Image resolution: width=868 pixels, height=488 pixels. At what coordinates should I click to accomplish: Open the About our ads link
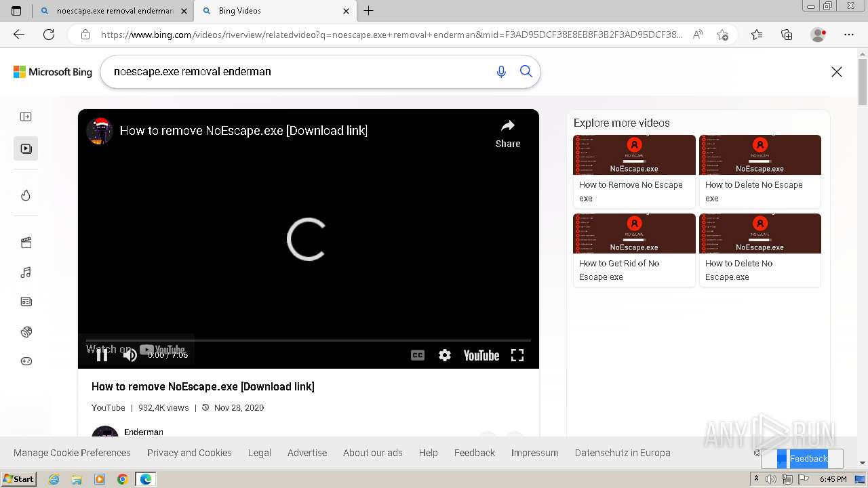coord(373,453)
